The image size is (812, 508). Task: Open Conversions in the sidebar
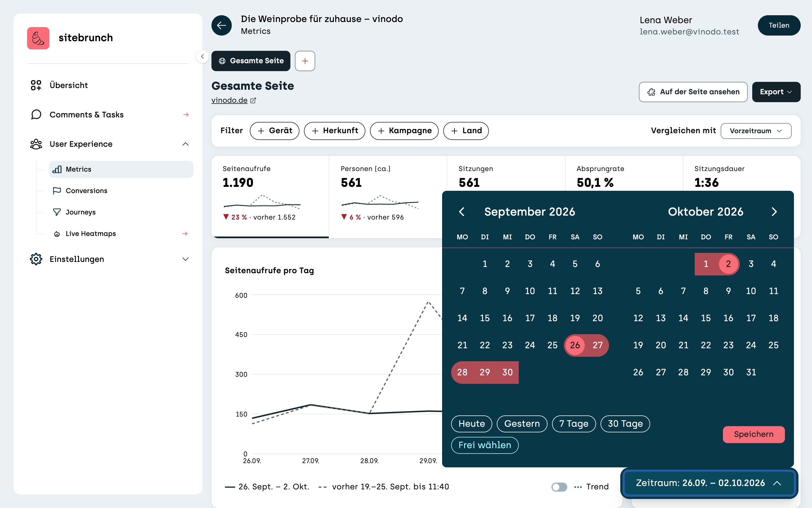tap(121, 191)
